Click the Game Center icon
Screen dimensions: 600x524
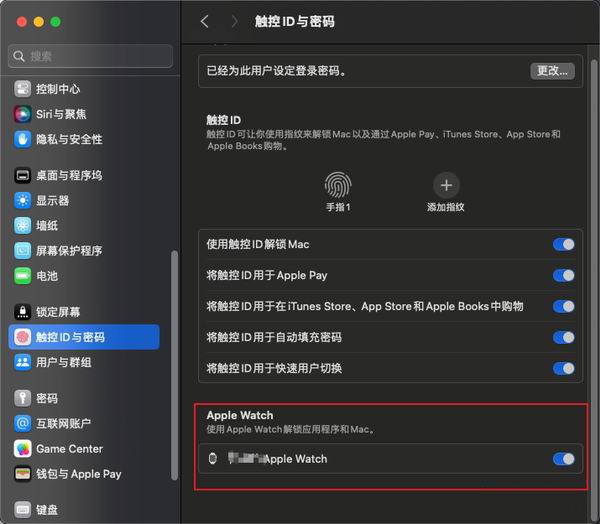23,449
